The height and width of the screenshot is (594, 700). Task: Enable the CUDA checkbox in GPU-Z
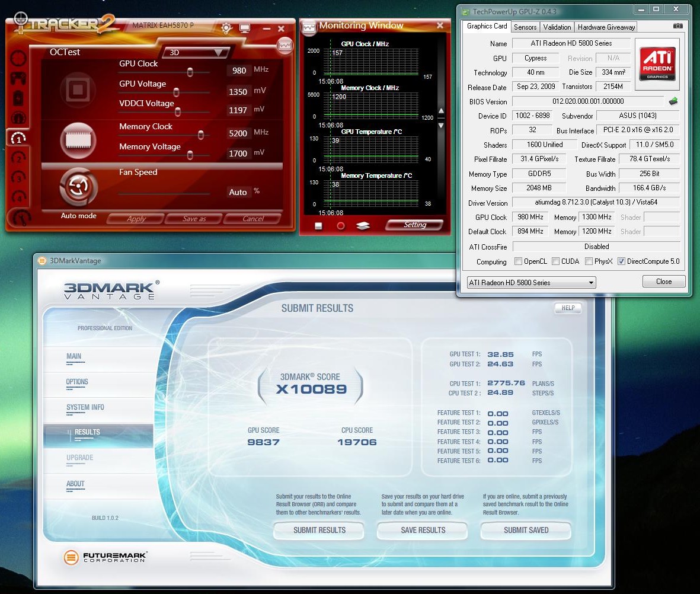[x=556, y=261]
